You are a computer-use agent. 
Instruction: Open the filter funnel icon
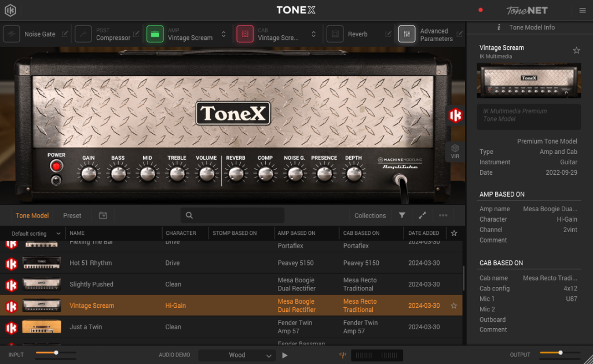pos(402,215)
